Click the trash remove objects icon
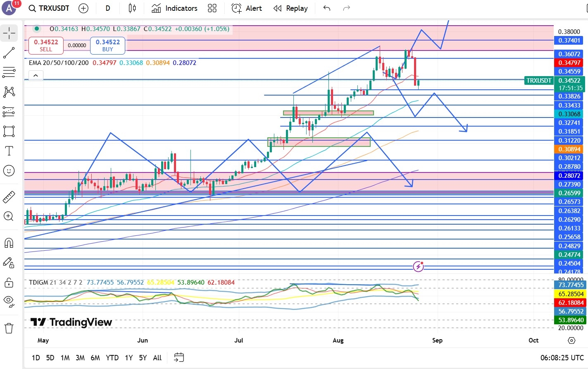This screenshot has width=588, height=369. coord(9,328)
